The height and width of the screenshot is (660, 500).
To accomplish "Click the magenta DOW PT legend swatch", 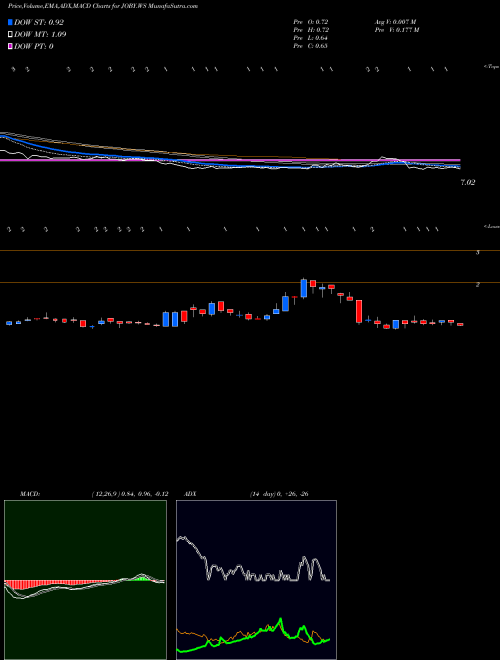I will point(10,46).
